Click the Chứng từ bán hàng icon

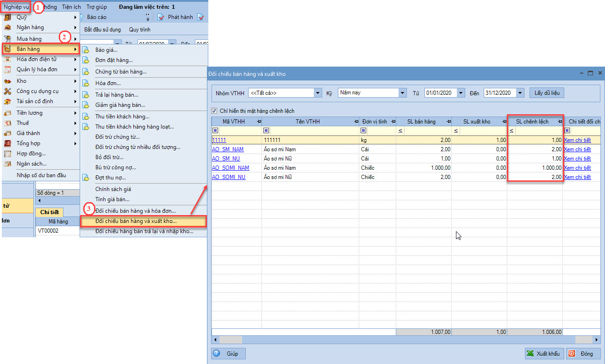coord(86,72)
